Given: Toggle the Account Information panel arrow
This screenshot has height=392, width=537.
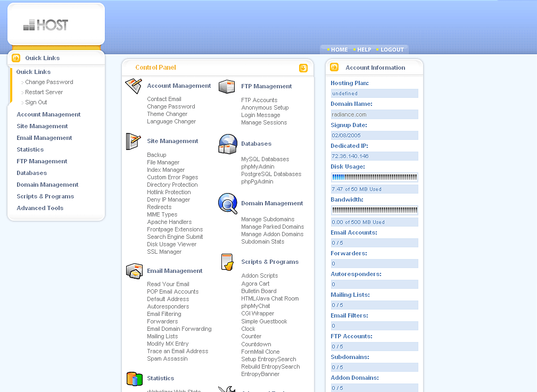Looking at the screenshot, I should 334,67.
